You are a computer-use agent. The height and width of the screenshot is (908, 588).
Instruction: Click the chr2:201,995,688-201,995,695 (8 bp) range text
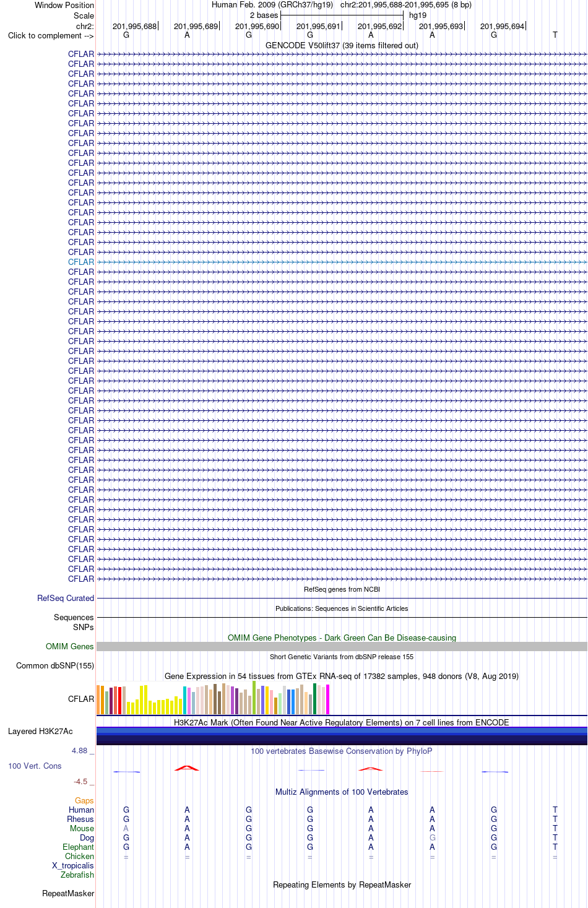tap(406, 4)
